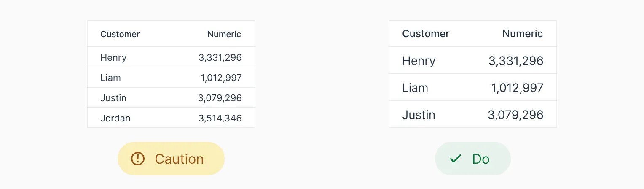Click value 1,012,997 in the compact table
Viewport: 644px width, 189px height.
click(x=221, y=78)
